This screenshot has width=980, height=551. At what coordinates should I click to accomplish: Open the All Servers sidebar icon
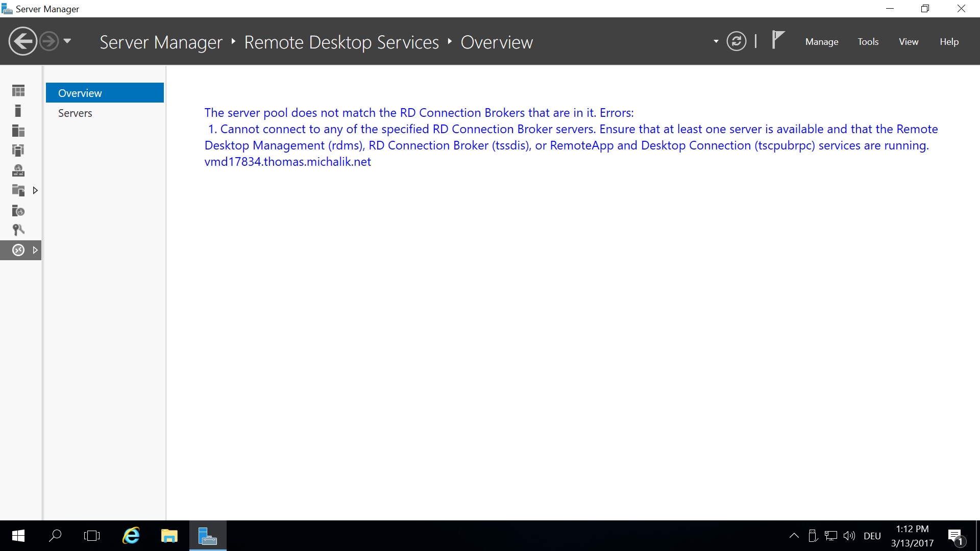(18, 131)
